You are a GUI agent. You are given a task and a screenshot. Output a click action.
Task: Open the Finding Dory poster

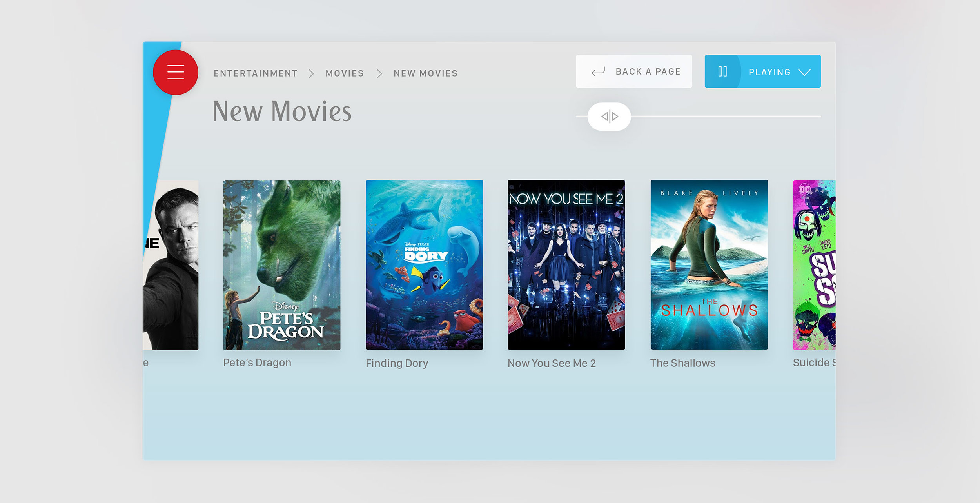(424, 265)
